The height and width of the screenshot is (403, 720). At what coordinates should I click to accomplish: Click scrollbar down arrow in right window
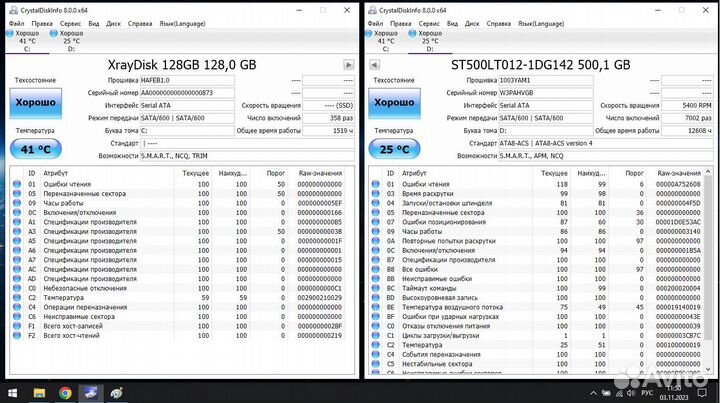708,369
